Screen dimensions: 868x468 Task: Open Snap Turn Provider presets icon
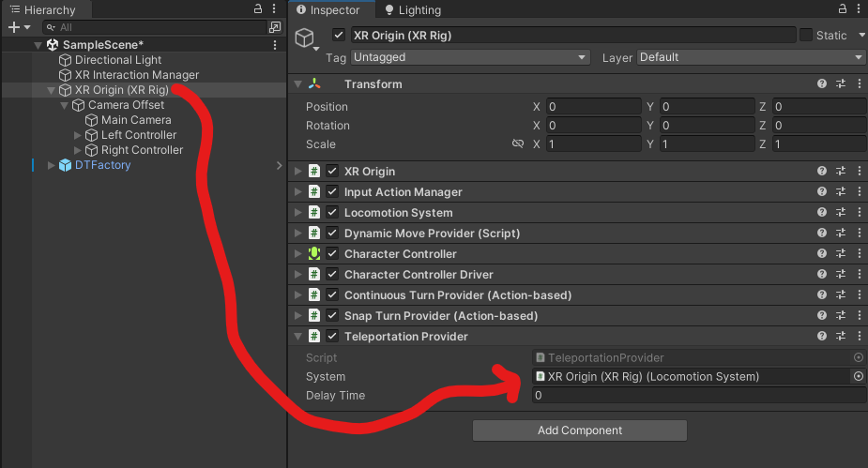841,315
